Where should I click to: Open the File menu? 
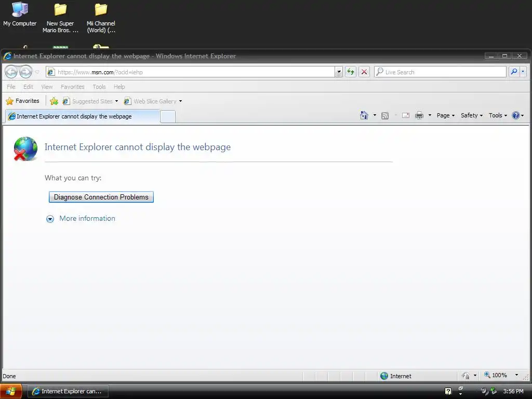click(x=11, y=87)
